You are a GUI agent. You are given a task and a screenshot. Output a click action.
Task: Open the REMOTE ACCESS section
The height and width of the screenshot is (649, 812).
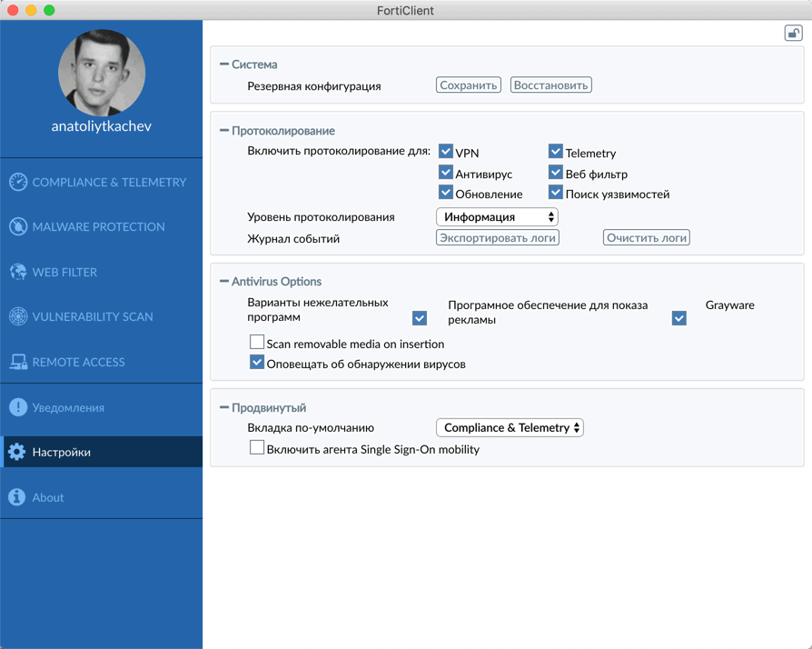[x=102, y=362]
